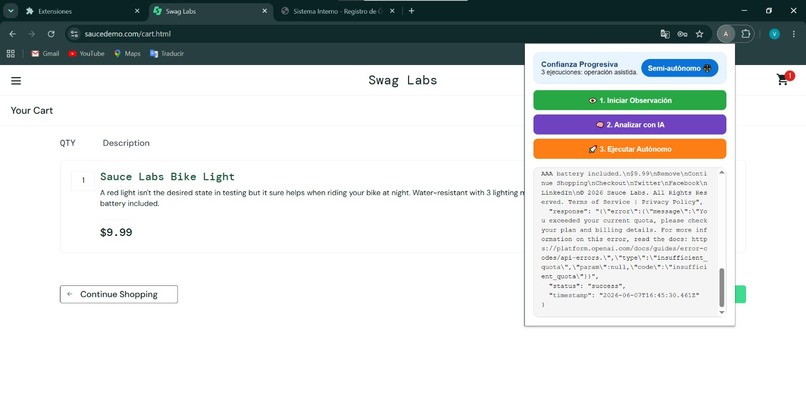Open the Chrome profile avatar
The height and width of the screenshot is (418, 806).
click(774, 34)
